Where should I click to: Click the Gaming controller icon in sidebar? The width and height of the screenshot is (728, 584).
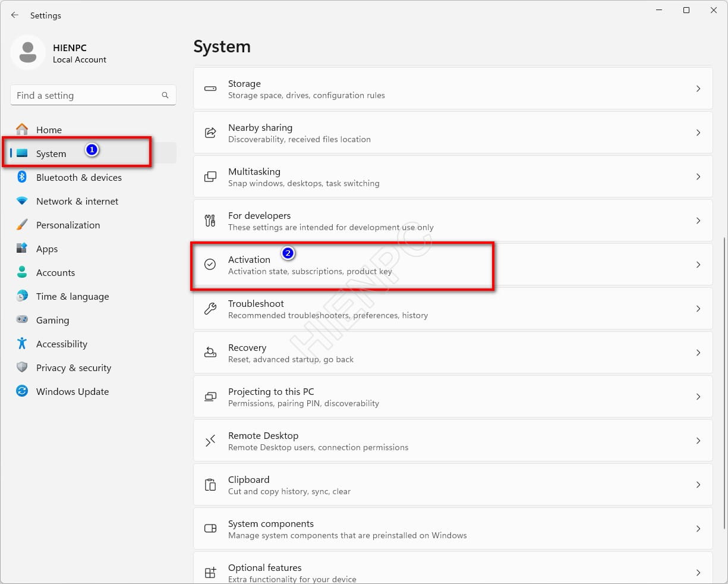tap(22, 319)
